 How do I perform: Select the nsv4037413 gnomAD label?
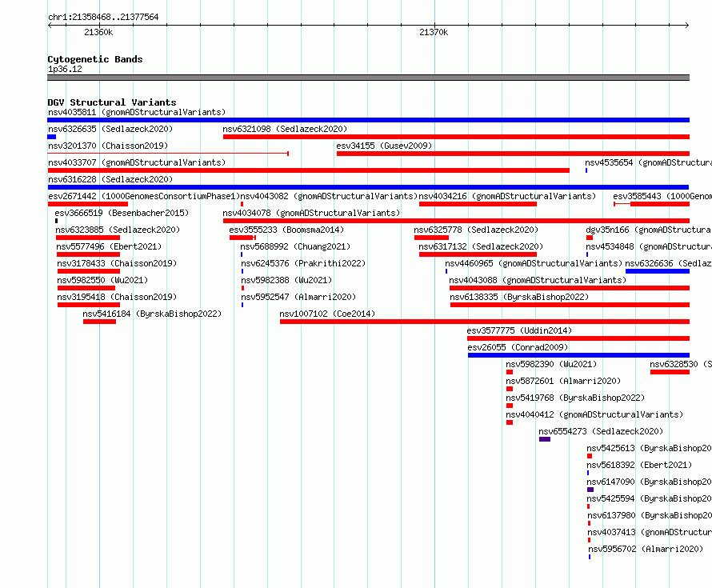pos(650,532)
